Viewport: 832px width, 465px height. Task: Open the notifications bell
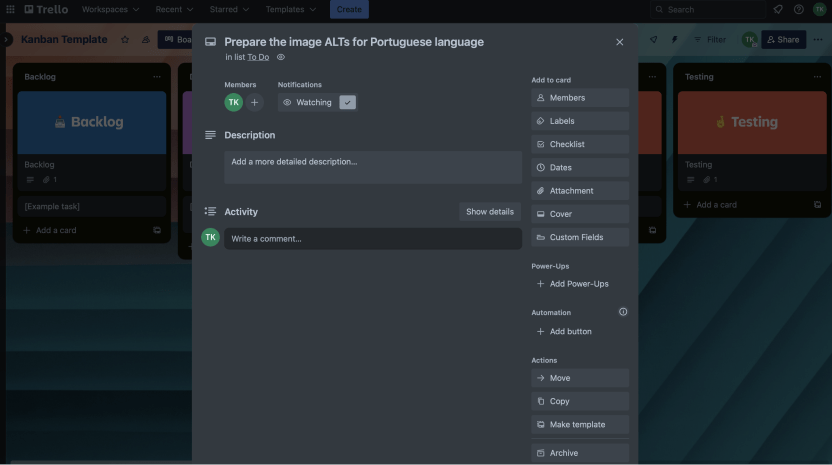[x=777, y=9]
